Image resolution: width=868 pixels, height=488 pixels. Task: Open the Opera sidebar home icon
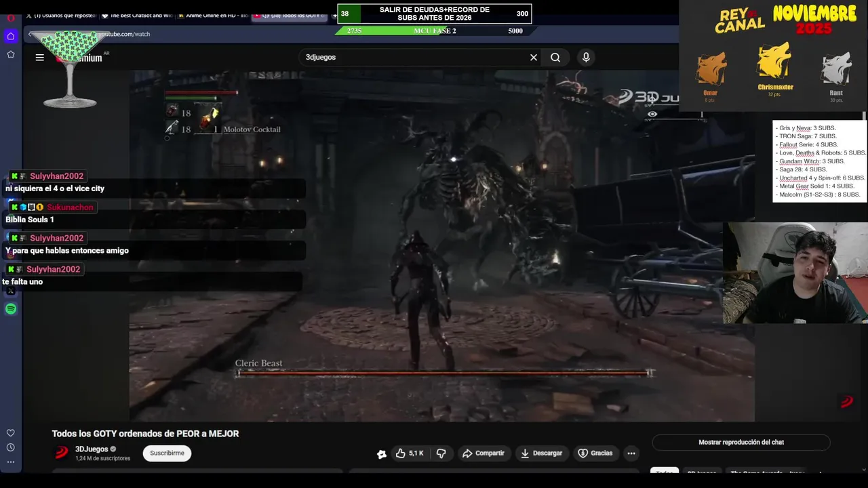[11, 36]
